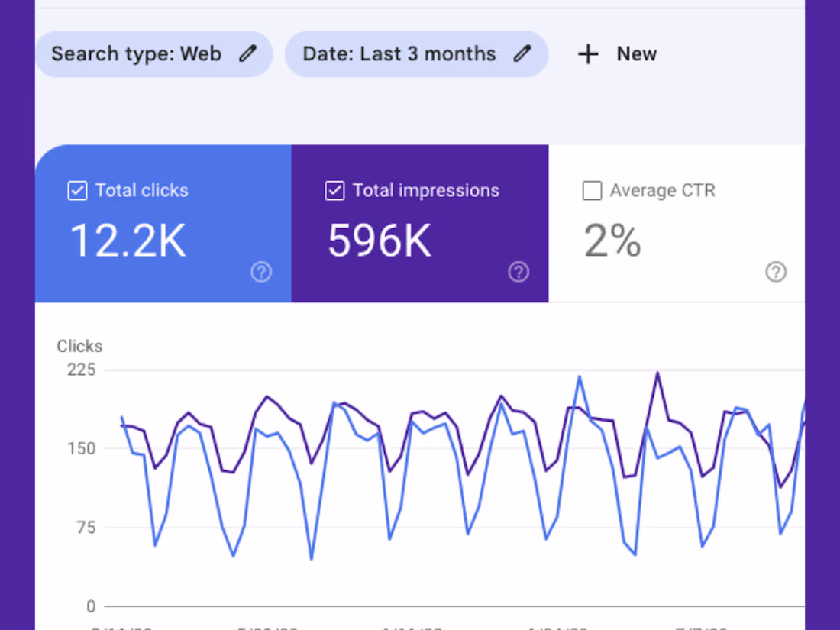Click the pencil icon on Date filter
The image size is (840, 630).
(x=522, y=53)
